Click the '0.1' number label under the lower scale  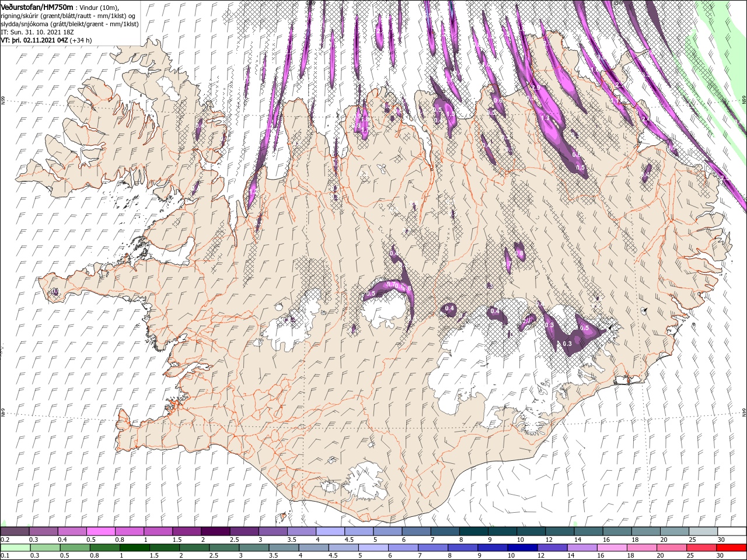pyautogui.click(x=5, y=555)
